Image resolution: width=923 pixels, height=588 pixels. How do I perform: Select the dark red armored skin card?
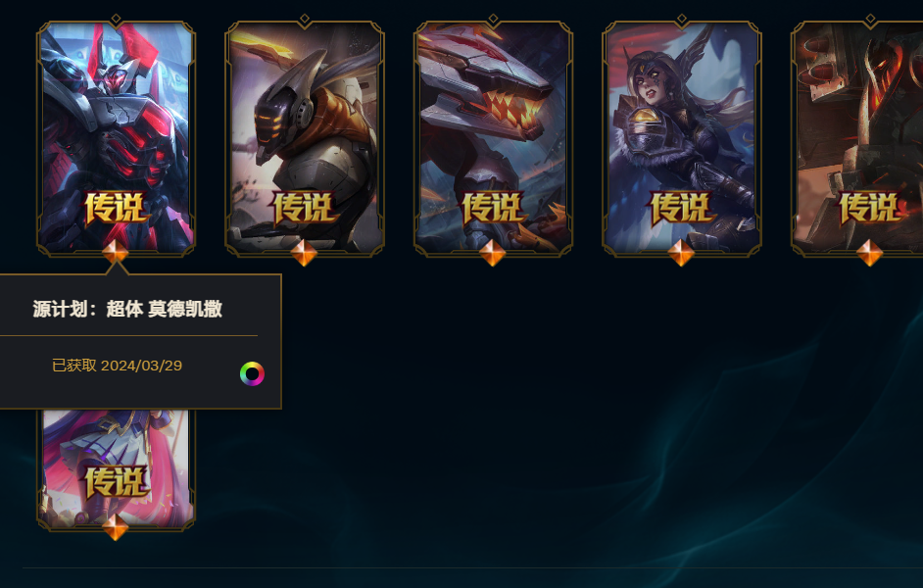click(x=857, y=136)
